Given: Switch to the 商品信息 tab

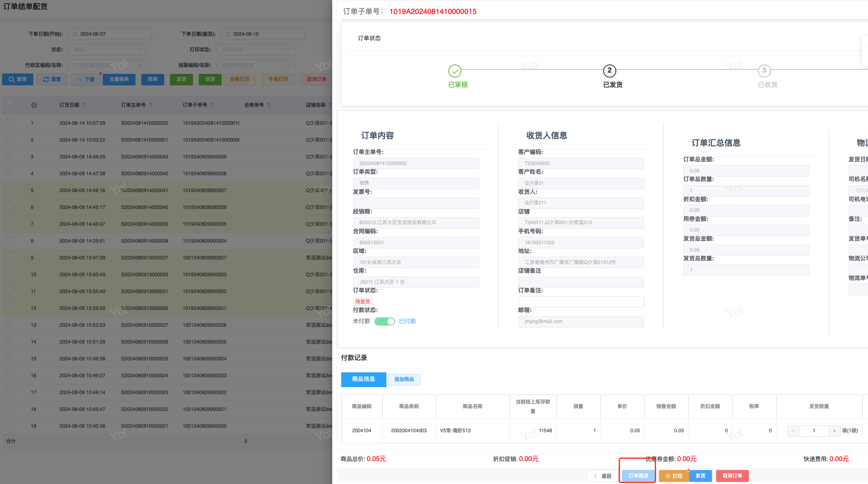Looking at the screenshot, I should (x=363, y=379).
